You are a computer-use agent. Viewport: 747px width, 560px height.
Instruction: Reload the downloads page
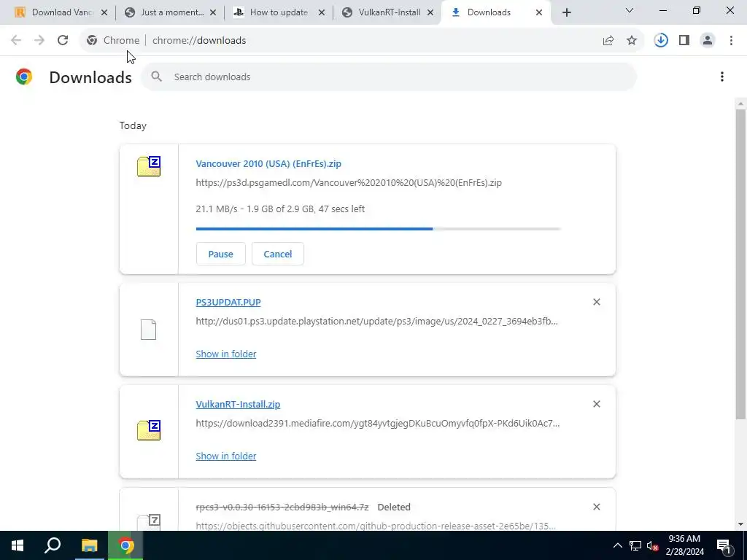pos(63,41)
